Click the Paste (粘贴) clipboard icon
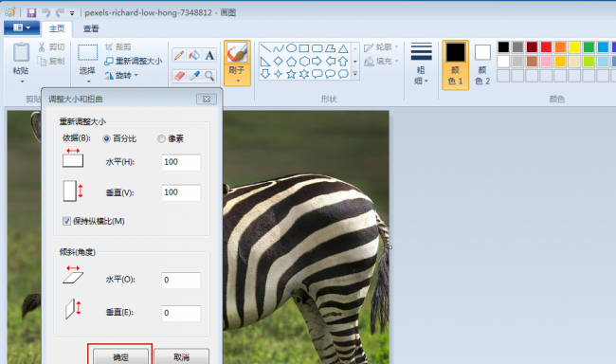The width and height of the screenshot is (616, 364). (21, 52)
